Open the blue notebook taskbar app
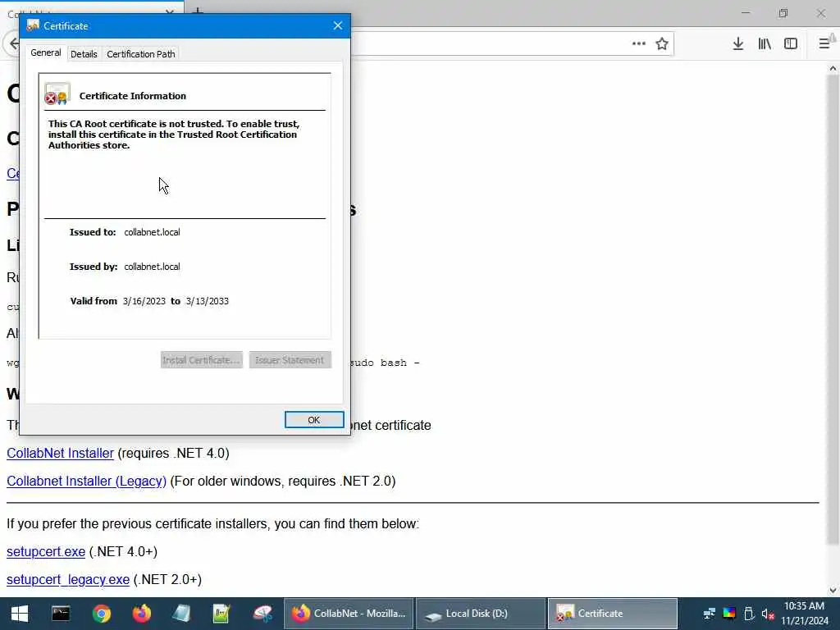The height and width of the screenshot is (630, 840). 181,614
